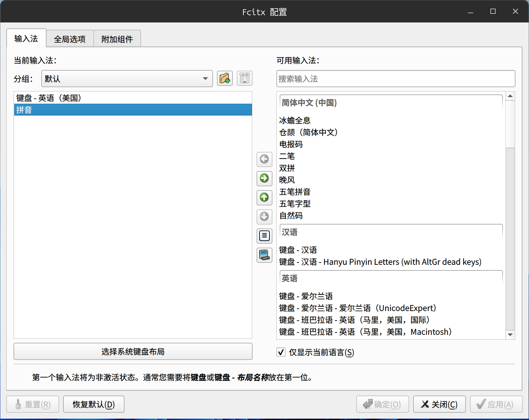Click the keyboard layout computer icon
529x420 pixels.
pyautogui.click(x=264, y=255)
